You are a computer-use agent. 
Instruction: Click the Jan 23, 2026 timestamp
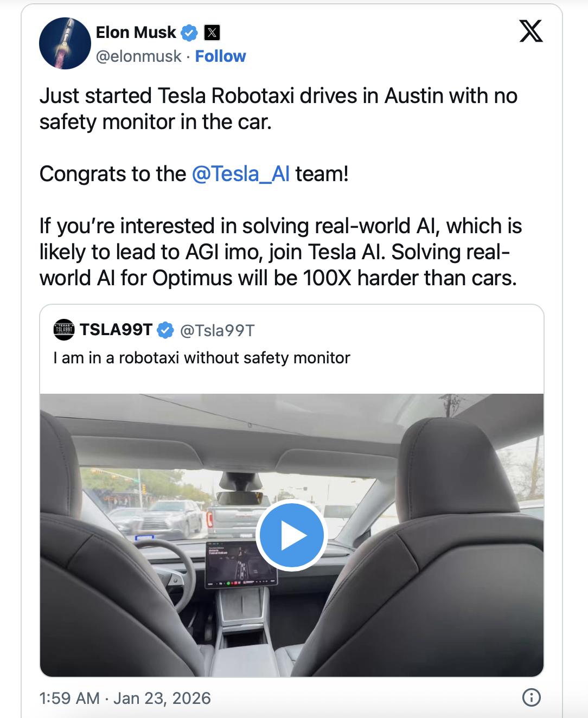125,699
